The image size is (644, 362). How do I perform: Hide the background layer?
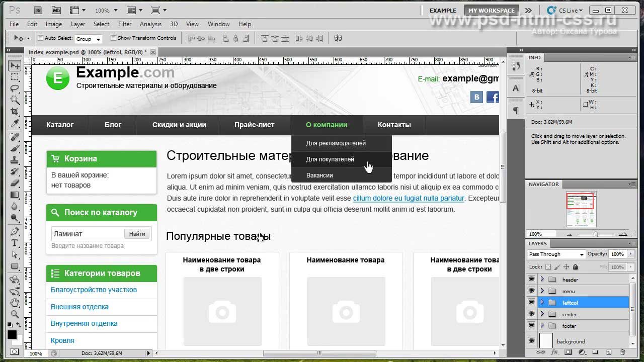(x=531, y=341)
